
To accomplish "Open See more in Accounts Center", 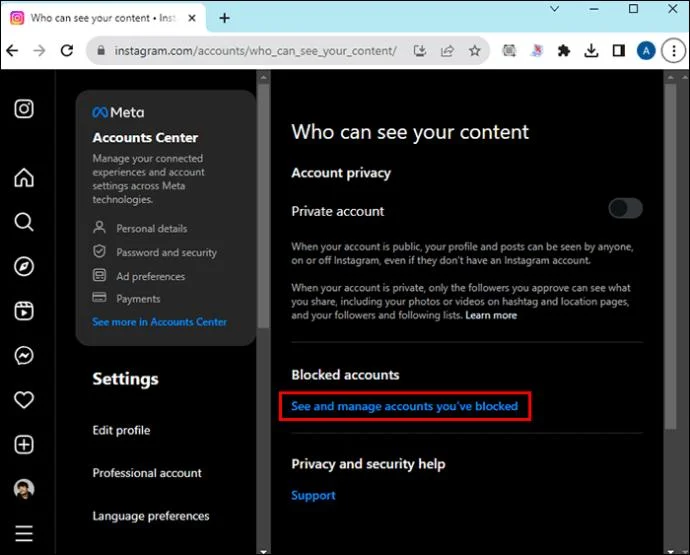I will point(159,322).
